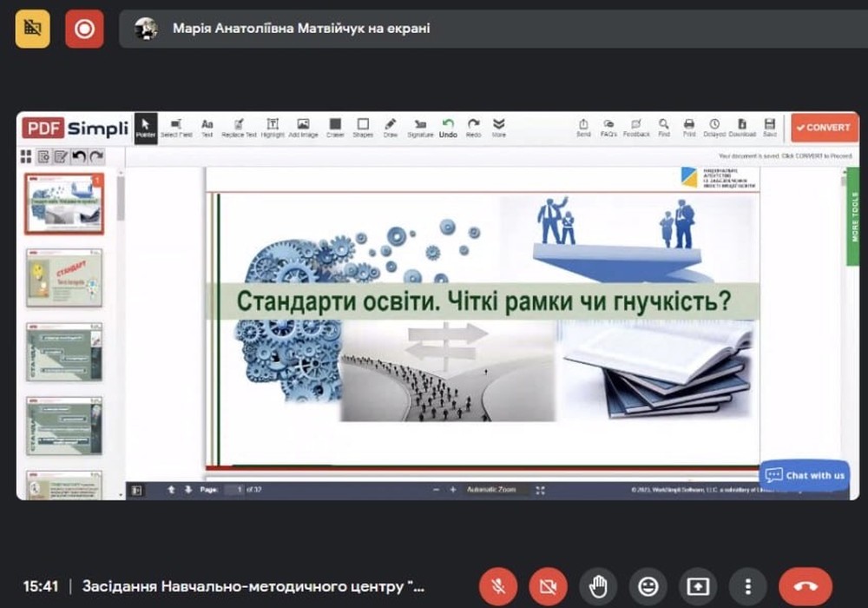Turn on the camera in the meeting
The image size is (868, 608).
(548, 587)
